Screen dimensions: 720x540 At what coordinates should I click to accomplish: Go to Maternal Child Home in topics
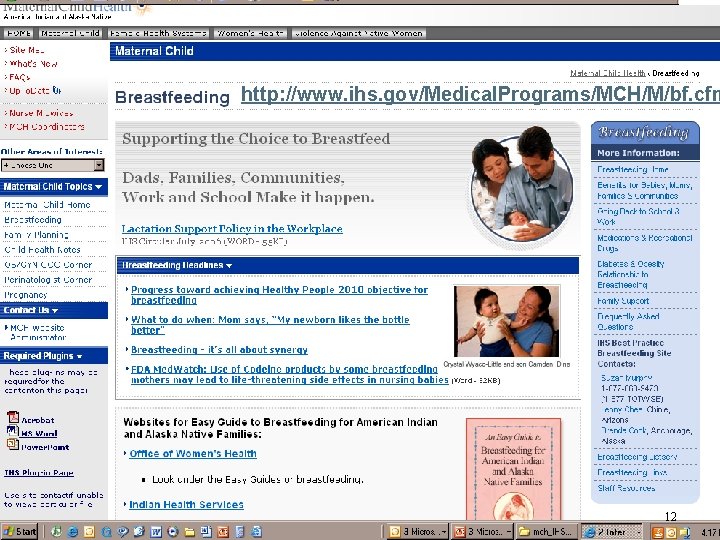(x=47, y=205)
